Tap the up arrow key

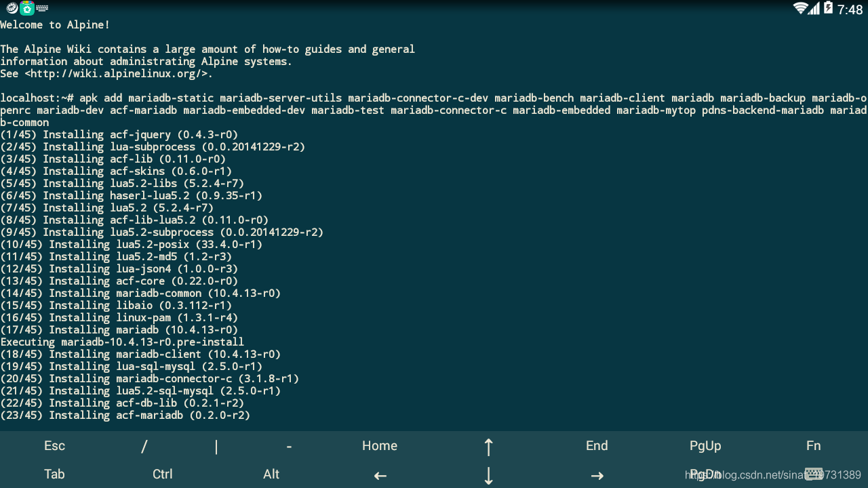coord(488,445)
